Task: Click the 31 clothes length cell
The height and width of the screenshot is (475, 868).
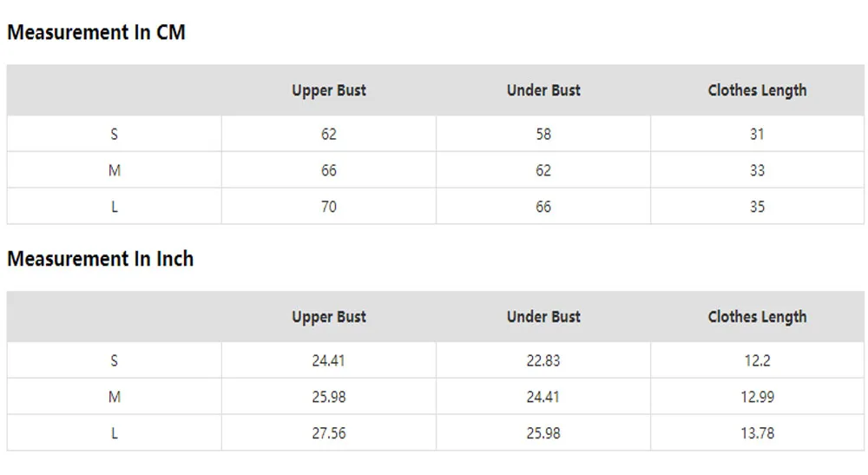Action: (x=757, y=134)
